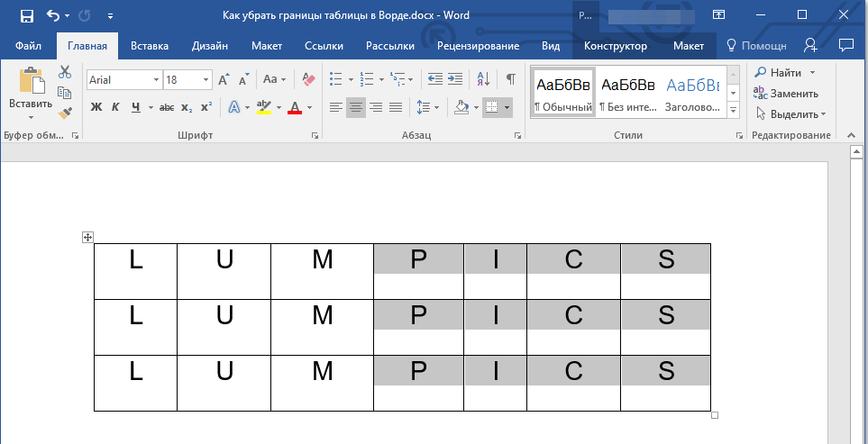Viewport: 868px width, 444px height.
Task: Open the comments speech bubble icon
Action: (845, 45)
